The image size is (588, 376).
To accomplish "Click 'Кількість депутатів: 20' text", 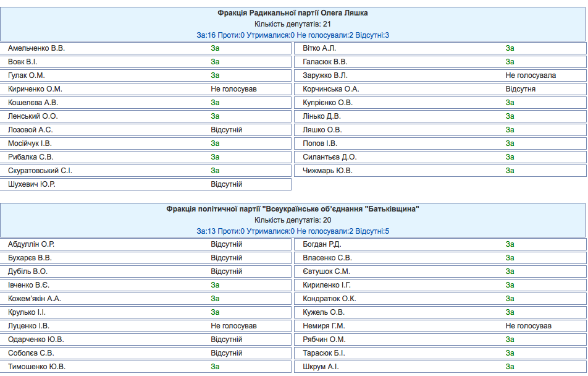I will coord(293,220).
